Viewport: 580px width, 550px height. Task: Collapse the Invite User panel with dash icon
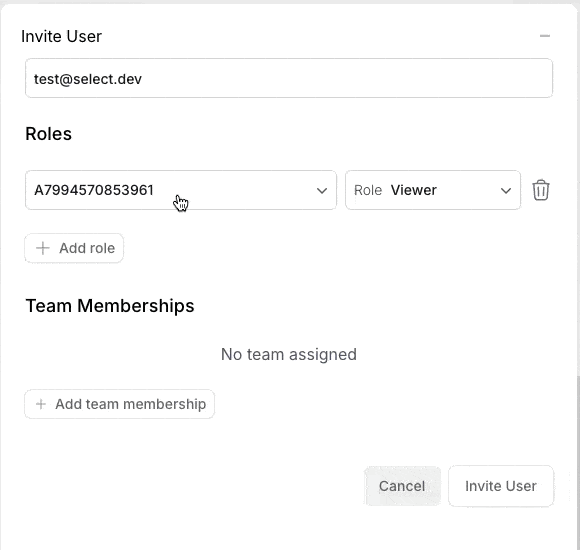[x=544, y=36]
